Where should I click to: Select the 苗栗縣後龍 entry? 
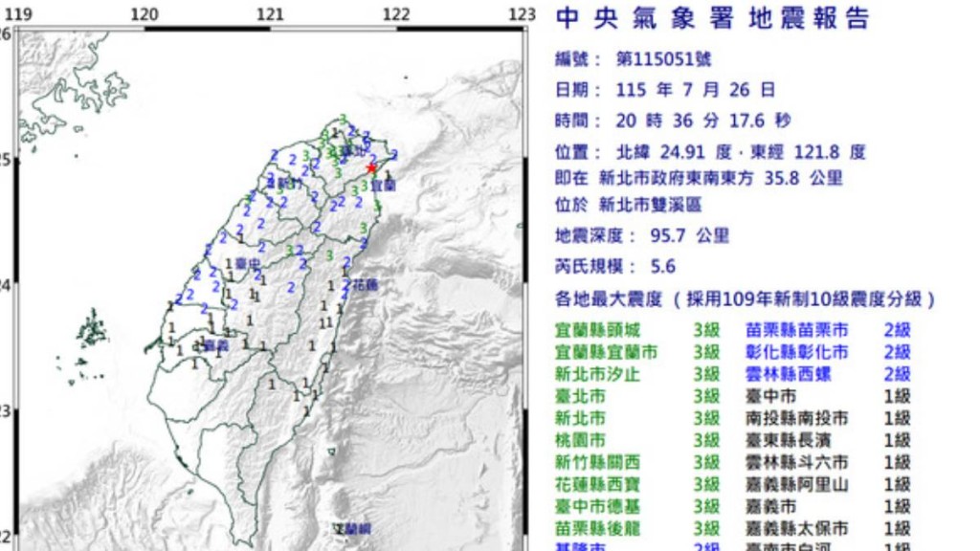(x=637, y=528)
